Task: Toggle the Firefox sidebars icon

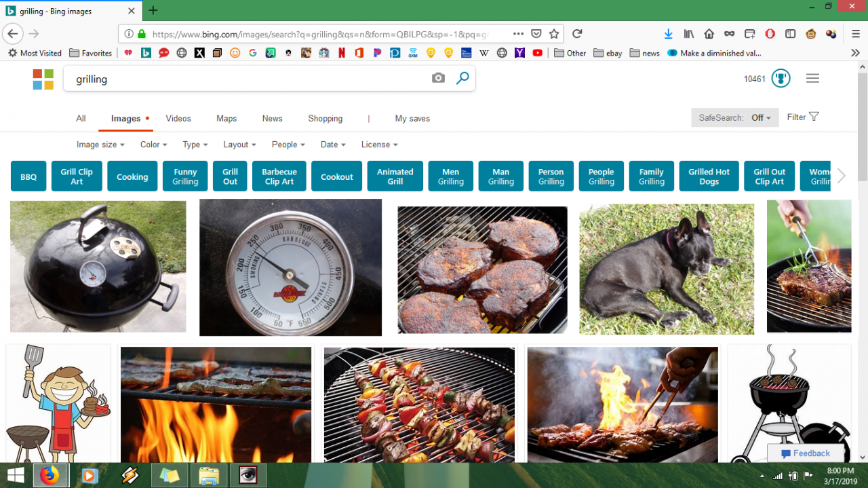Action: pos(791,34)
